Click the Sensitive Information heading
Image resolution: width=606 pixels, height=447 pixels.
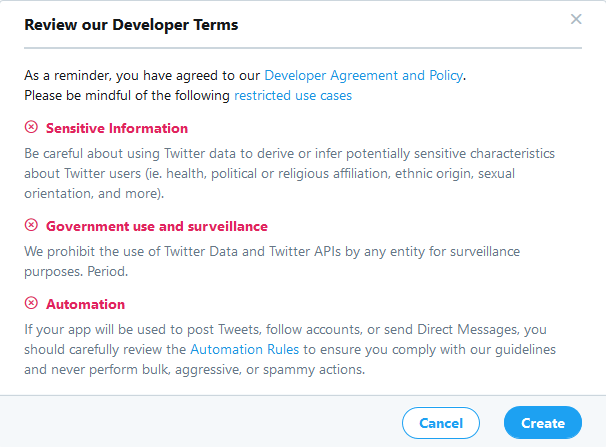(x=117, y=128)
